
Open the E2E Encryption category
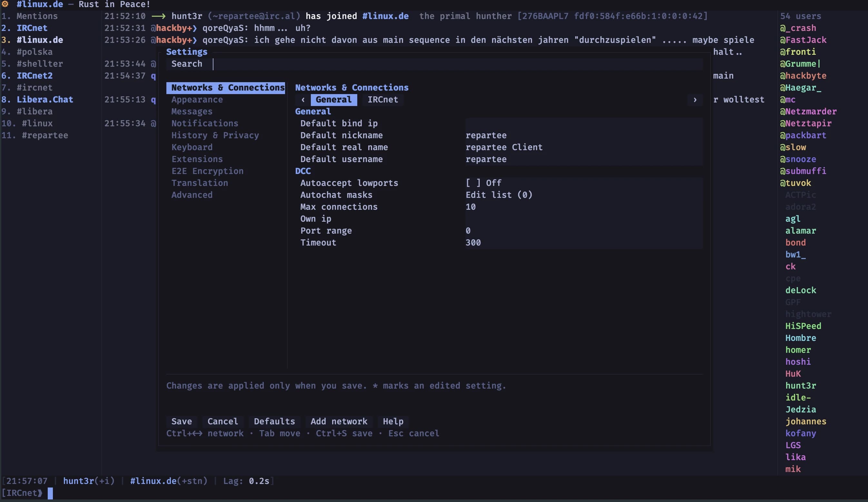coord(207,171)
